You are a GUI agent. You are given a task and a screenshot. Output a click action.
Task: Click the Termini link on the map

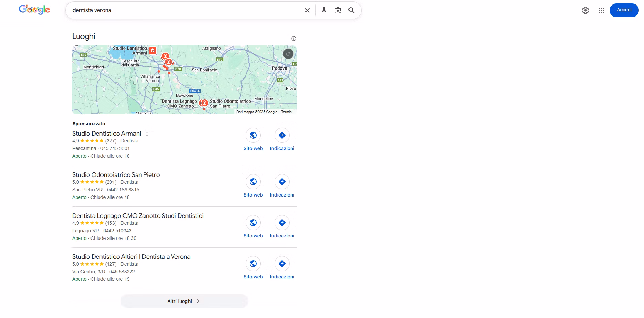(x=287, y=112)
